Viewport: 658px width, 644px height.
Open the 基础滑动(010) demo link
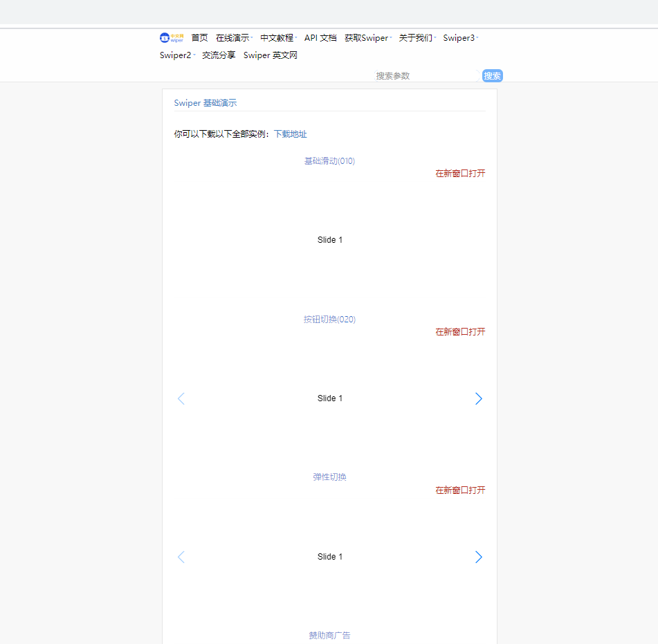[329, 161]
